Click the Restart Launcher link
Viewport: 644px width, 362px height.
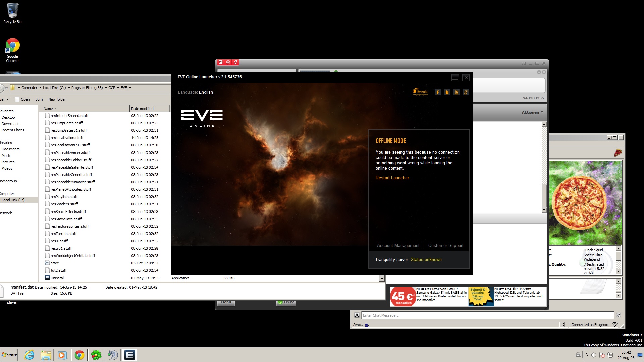pyautogui.click(x=392, y=178)
